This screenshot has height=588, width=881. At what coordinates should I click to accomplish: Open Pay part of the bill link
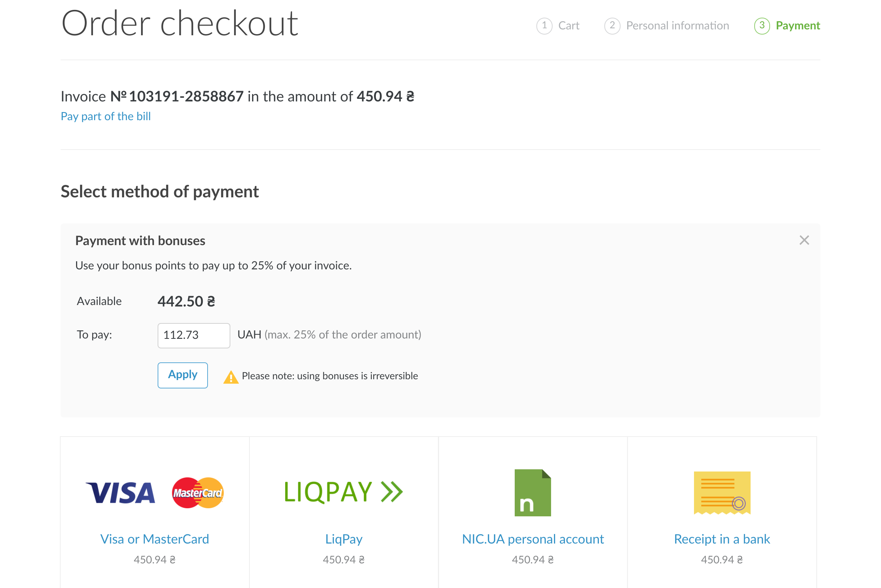click(106, 116)
